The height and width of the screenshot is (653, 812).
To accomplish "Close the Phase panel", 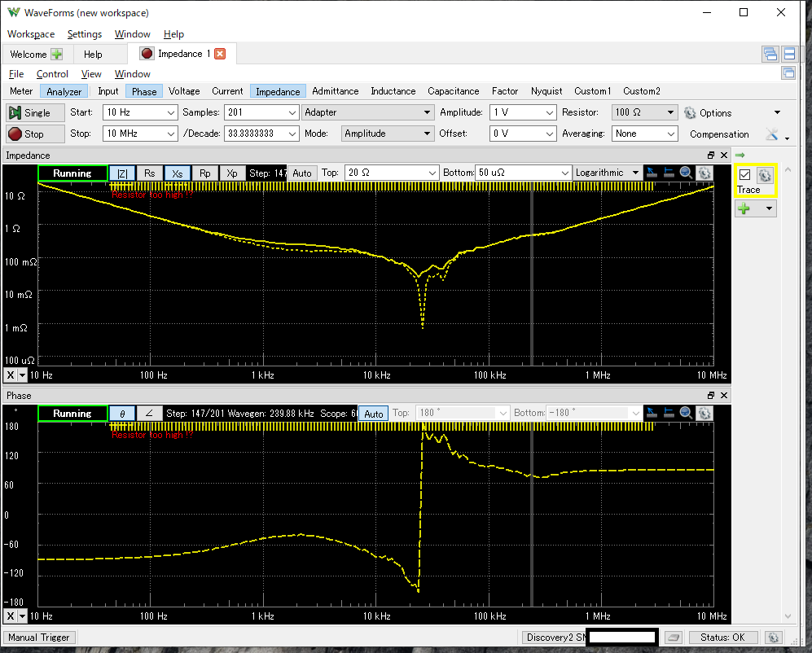I will click(724, 396).
